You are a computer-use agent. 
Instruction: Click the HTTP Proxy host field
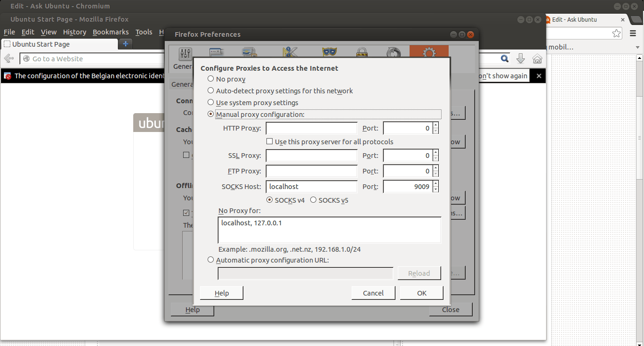(x=312, y=128)
